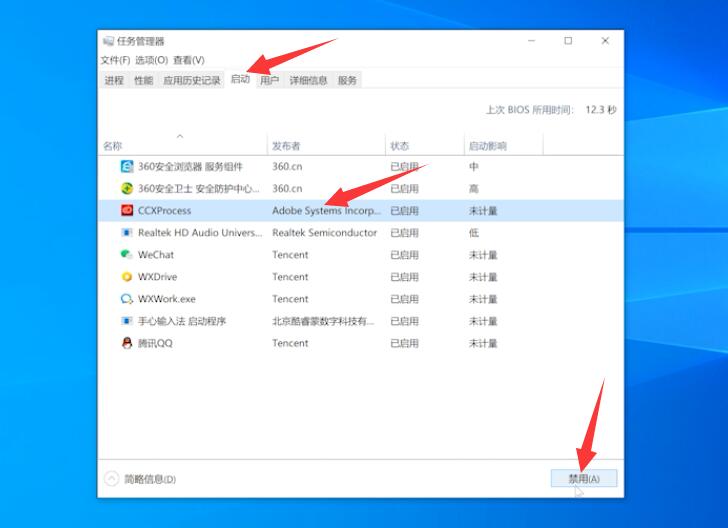This screenshot has width=728, height=528.
Task: Open the 详细信息 tab
Action: click(x=308, y=80)
